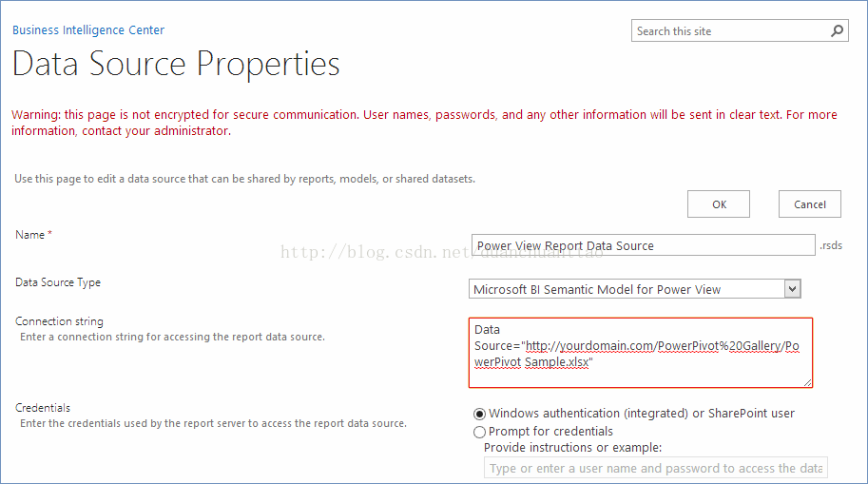
Task: Focus the Search this site box
Action: (x=731, y=31)
